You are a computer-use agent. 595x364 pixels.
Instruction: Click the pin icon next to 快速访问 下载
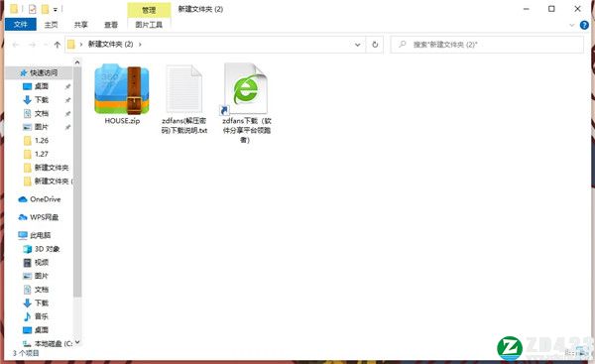click(67, 100)
